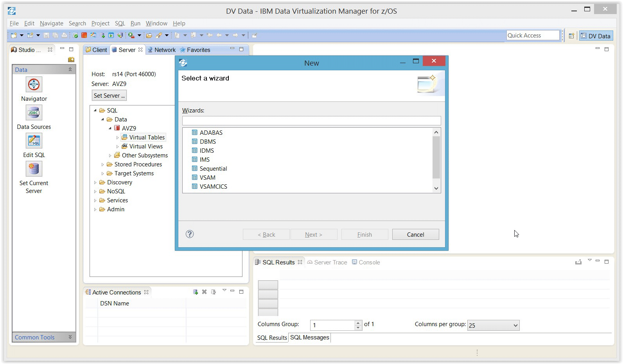Click the help question mark icon

pyautogui.click(x=190, y=234)
